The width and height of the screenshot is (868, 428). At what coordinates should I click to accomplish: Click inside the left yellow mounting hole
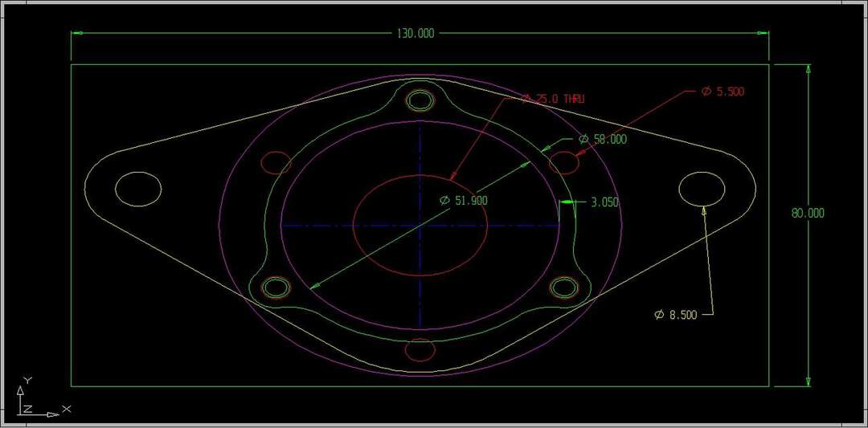pos(138,189)
